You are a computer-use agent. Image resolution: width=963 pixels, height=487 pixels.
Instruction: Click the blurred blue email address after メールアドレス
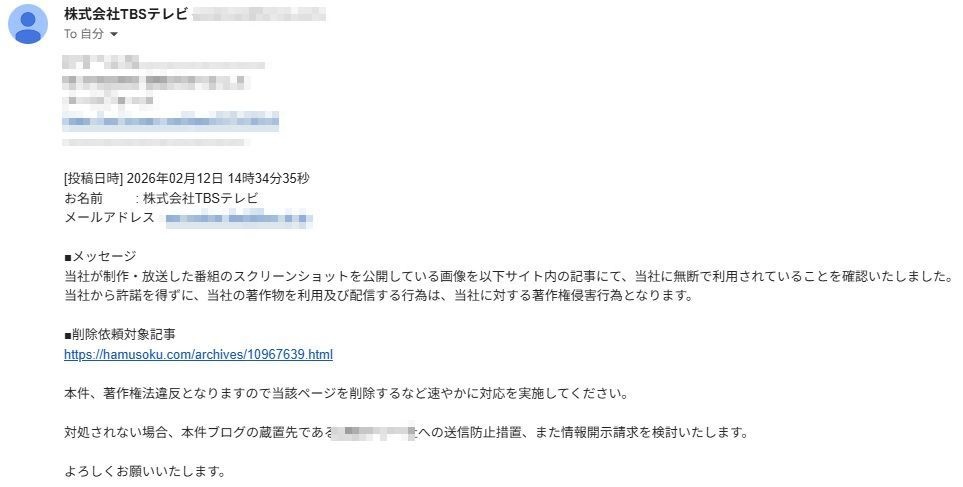click(x=239, y=218)
